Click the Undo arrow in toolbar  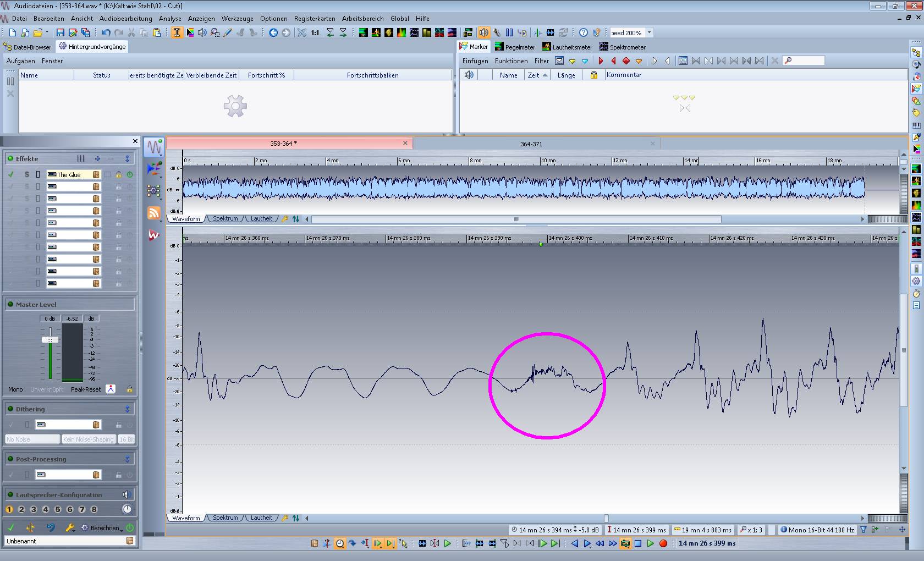(106, 33)
